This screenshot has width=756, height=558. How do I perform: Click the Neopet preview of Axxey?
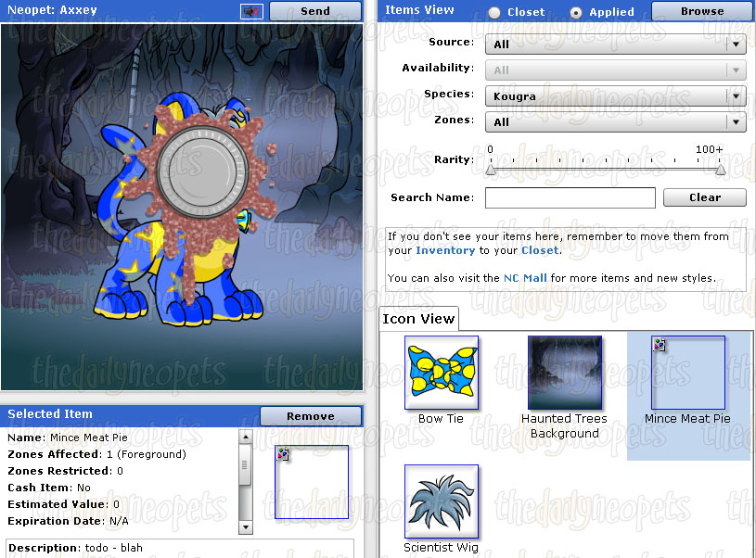(182, 208)
